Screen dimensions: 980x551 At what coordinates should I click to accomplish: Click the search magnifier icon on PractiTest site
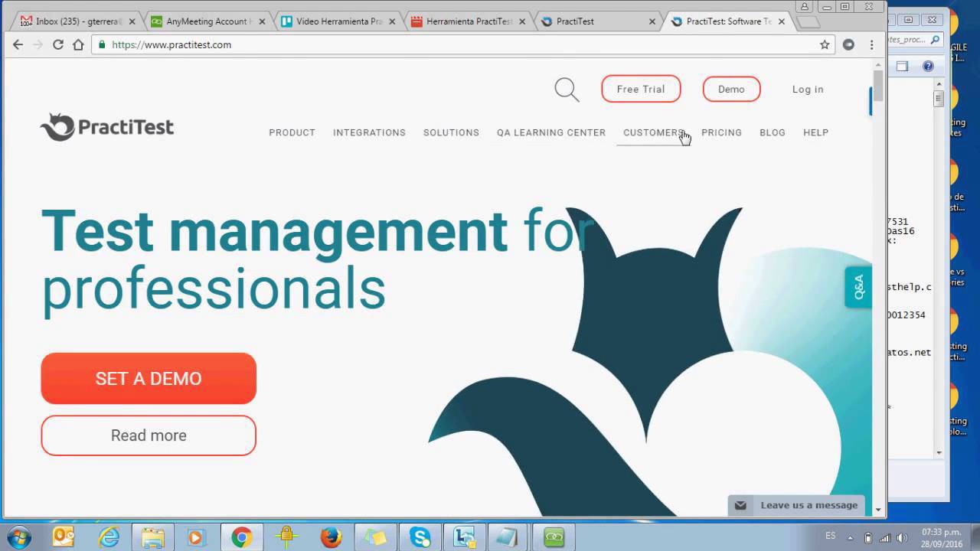pos(567,90)
